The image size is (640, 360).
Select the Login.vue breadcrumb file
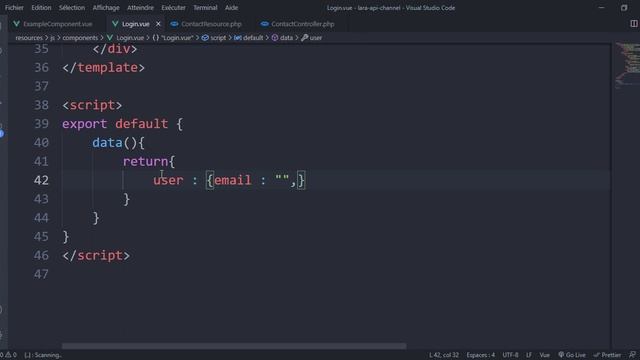pyautogui.click(x=126, y=38)
